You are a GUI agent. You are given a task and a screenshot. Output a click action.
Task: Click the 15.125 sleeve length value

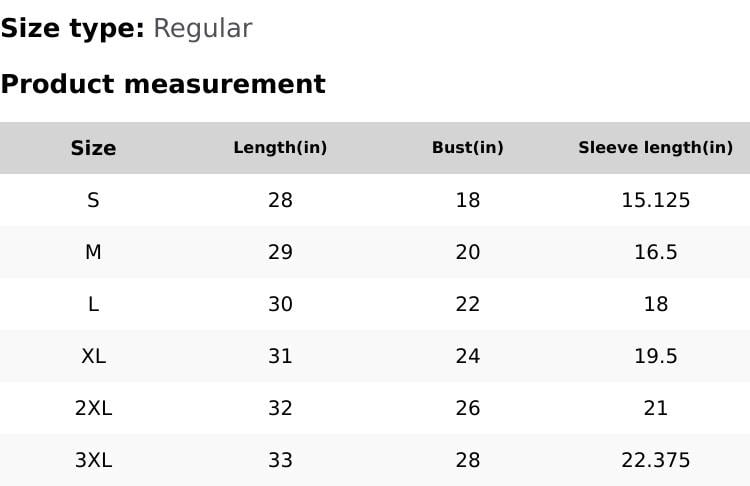pos(655,200)
